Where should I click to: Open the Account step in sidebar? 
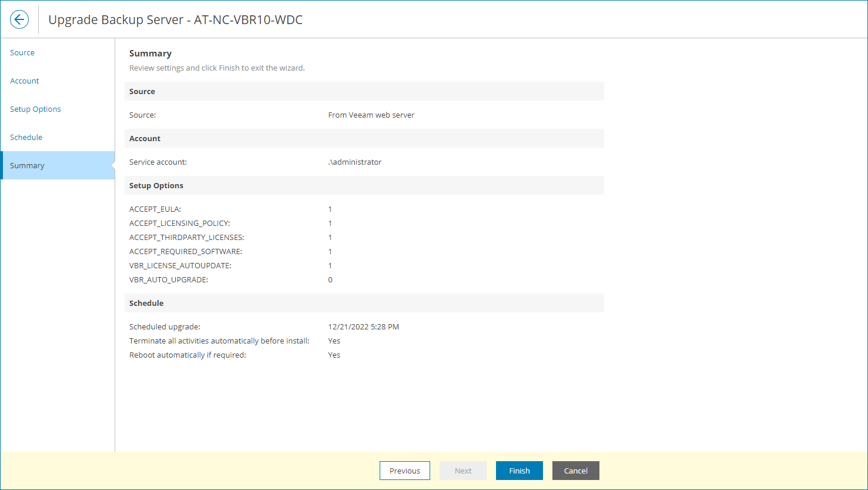(x=25, y=81)
